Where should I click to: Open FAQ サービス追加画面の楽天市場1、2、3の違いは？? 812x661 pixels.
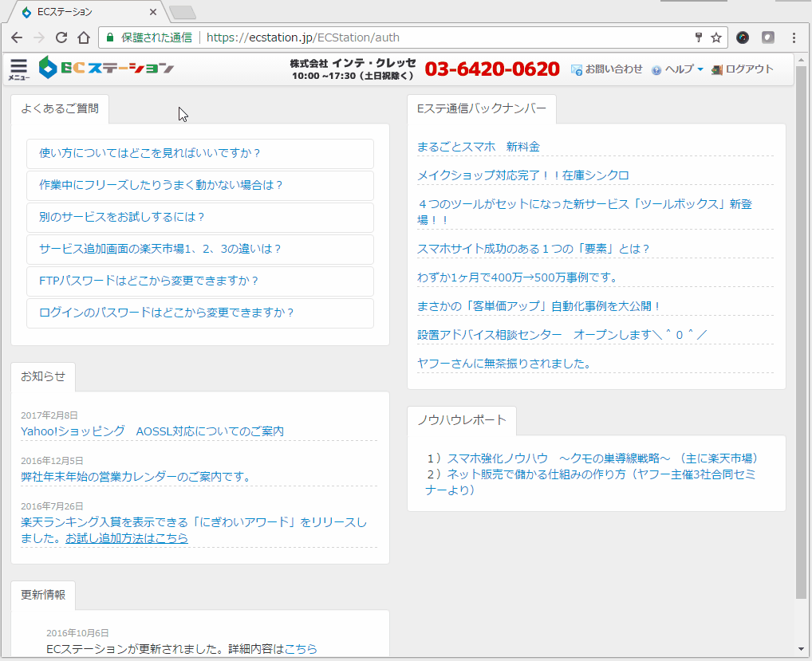tap(200, 249)
